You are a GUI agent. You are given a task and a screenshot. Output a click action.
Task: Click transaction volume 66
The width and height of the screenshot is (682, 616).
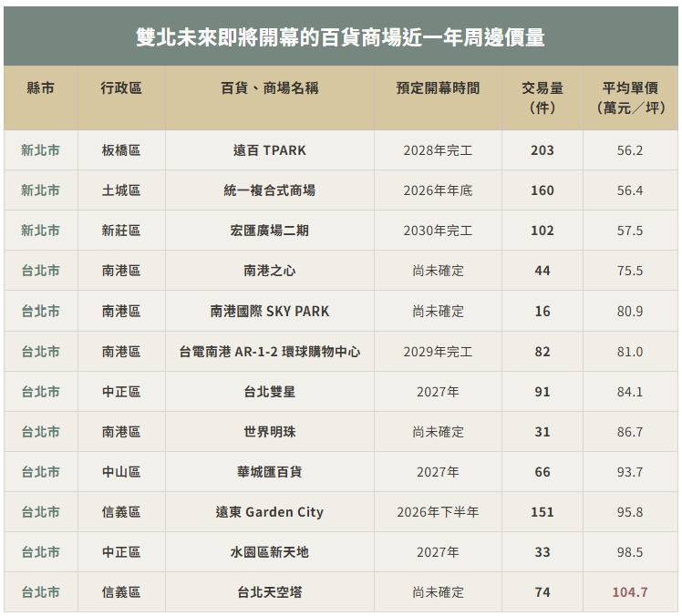tap(542, 472)
